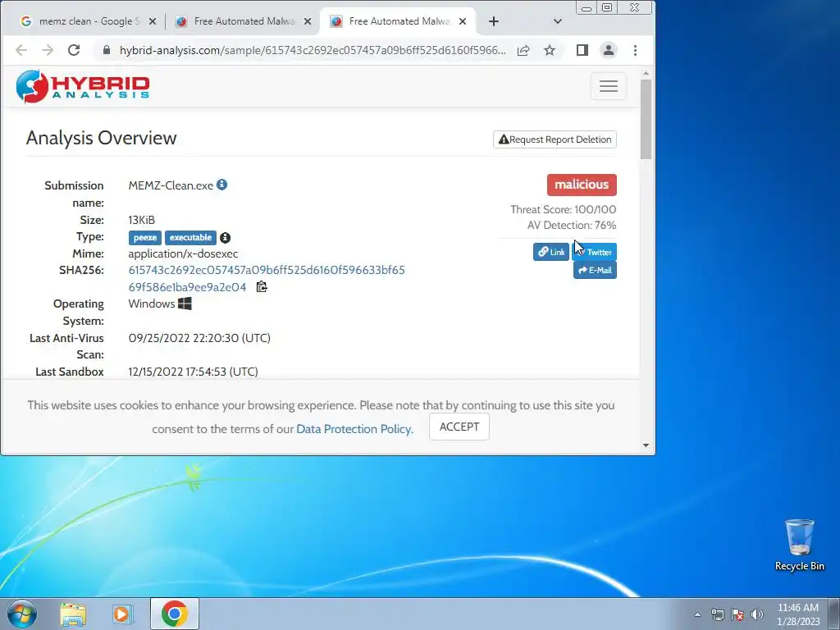The height and width of the screenshot is (630, 840).
Task: Go forward using the browser forward arrow
Action: 48,50
